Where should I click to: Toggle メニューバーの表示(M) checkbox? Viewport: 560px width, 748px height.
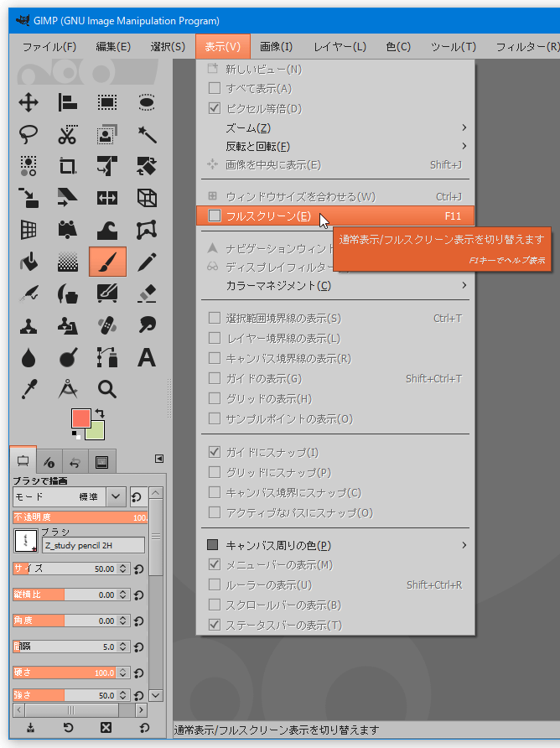point(215,565)
